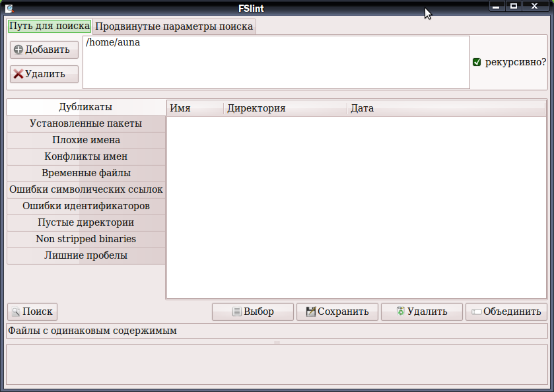Switch to Путь для поиска tab
The image size is (554, 392).
pos(50,26)
